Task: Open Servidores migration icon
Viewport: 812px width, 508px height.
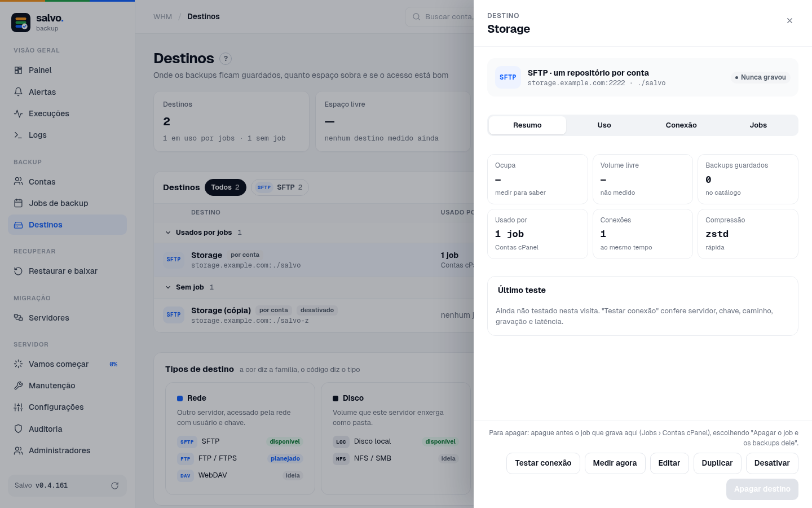Action: point(19,318)
